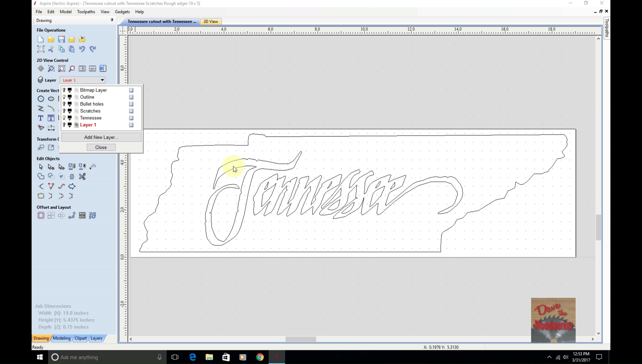The width and height of the screenshot is (642, 364).
Task: Open an existing file icon
Action: point(51,39)
